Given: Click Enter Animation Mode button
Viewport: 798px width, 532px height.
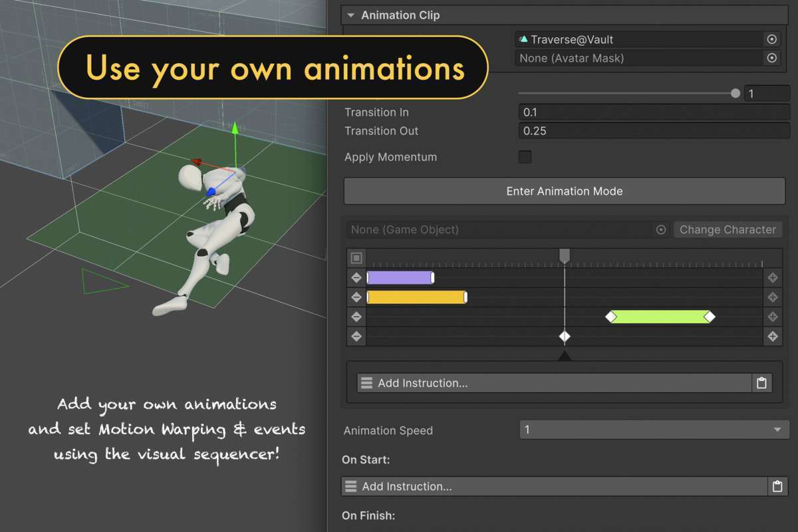Looking at the screenshot, I should tap(565, 191).
